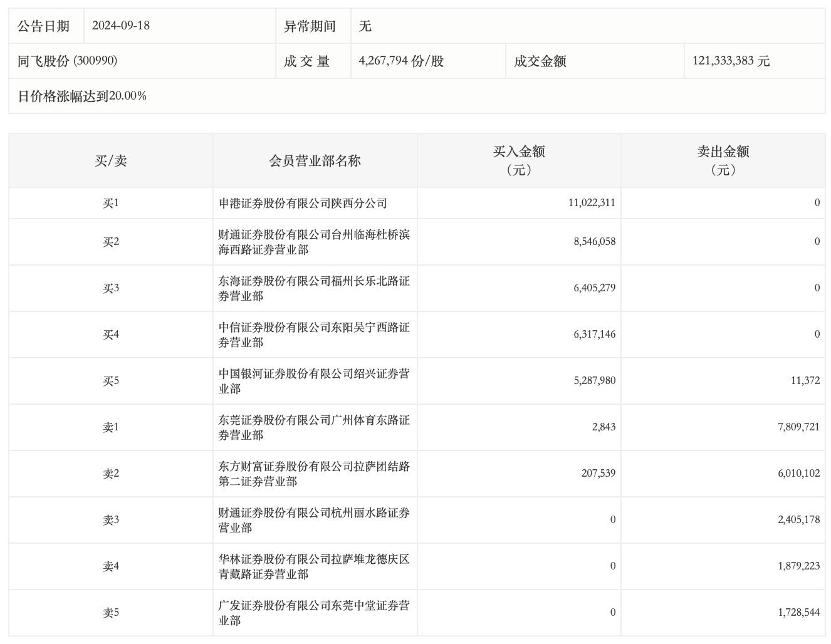Click the 会员营业部名称 column header
The width and height of the screenshot is (831, 644).
point(315,160)
